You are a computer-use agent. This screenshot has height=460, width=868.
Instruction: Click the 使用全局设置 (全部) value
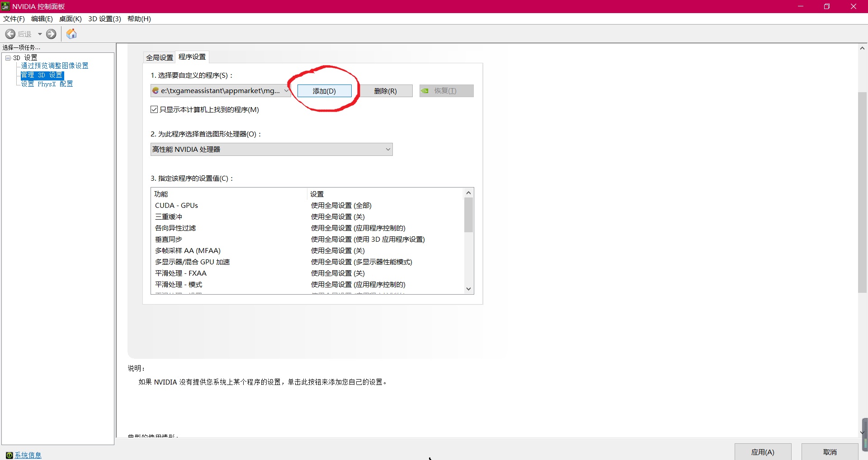(341, 206)
